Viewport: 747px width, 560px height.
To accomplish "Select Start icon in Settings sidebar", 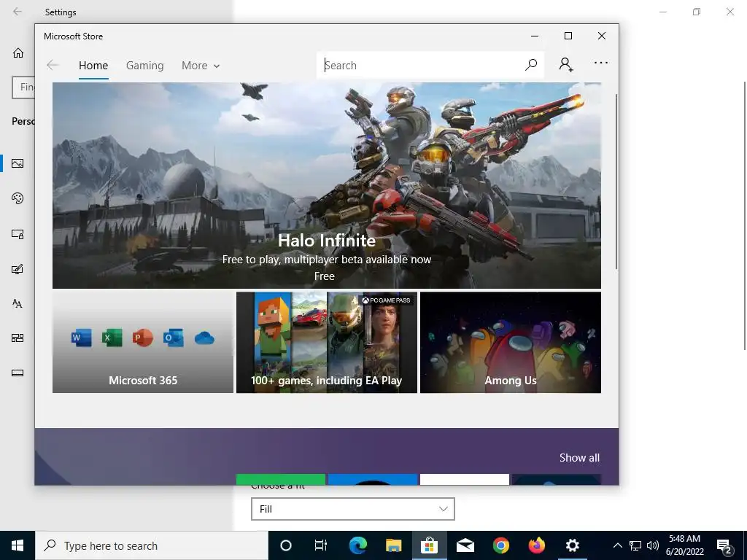I will (18, 338).
